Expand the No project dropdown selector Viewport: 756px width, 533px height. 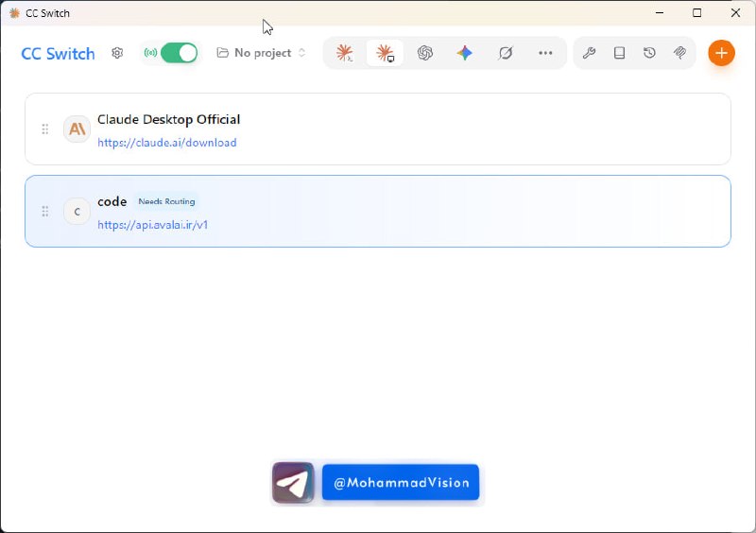pos(261,53)
